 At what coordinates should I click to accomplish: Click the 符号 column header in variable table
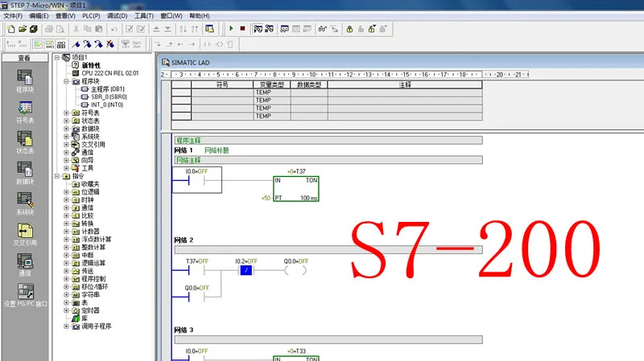[222, 84]
